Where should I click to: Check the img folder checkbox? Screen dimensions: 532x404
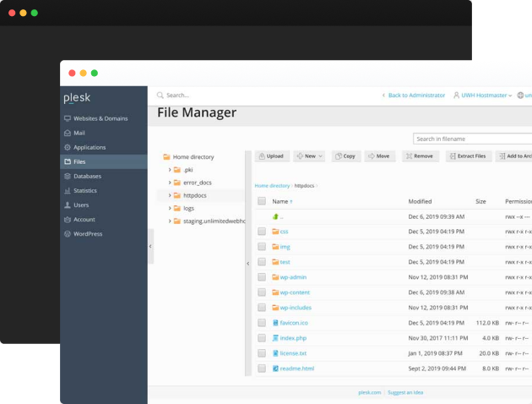(x=262, y=247)
